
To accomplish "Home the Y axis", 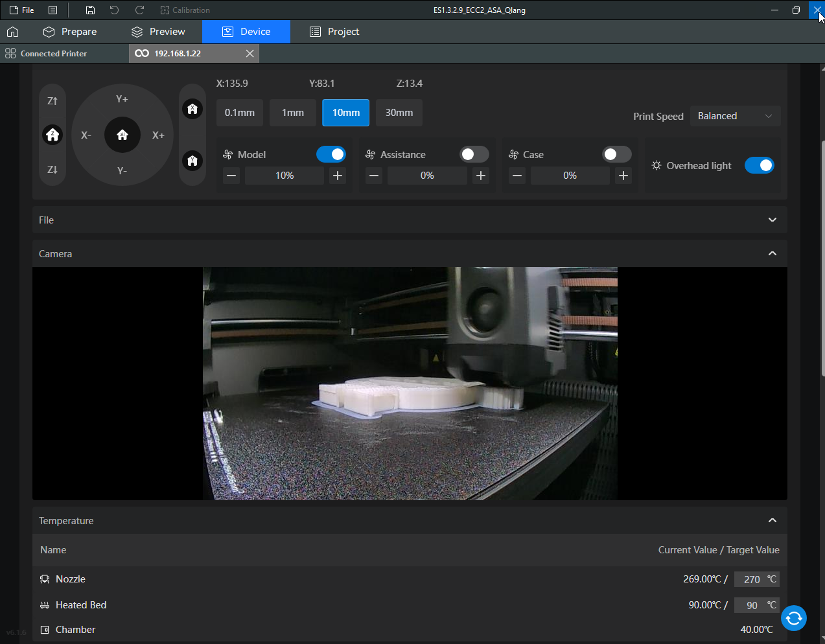I will 192,161.
